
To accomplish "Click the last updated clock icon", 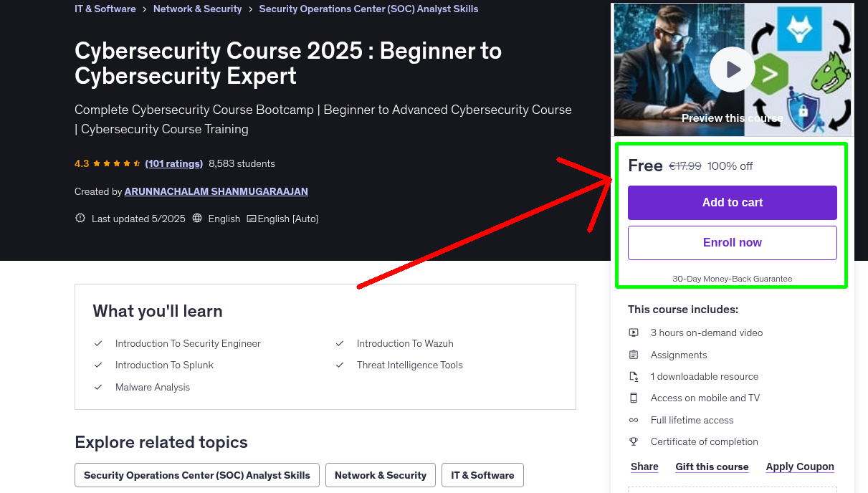I will 80,218.
